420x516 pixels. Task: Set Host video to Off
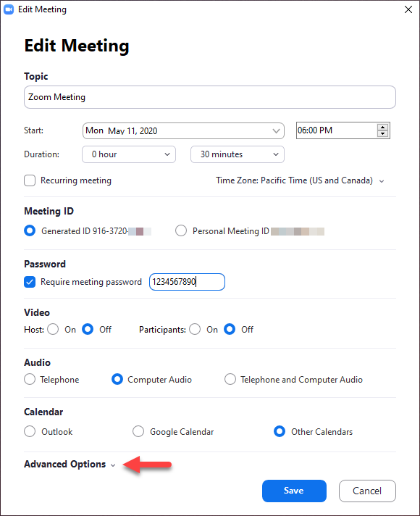tap(88, 329)
